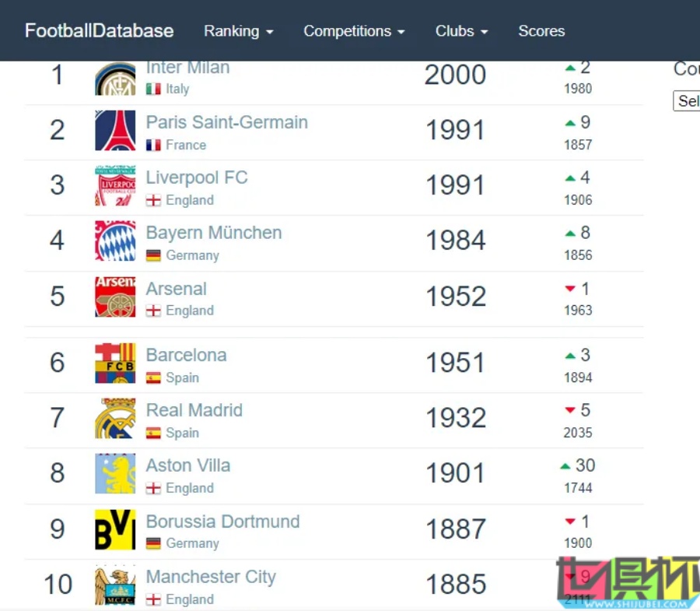The image size is (700, 611).
Task: Click the Liverpool FC crest icon
Action: click(x=115, y=185)
